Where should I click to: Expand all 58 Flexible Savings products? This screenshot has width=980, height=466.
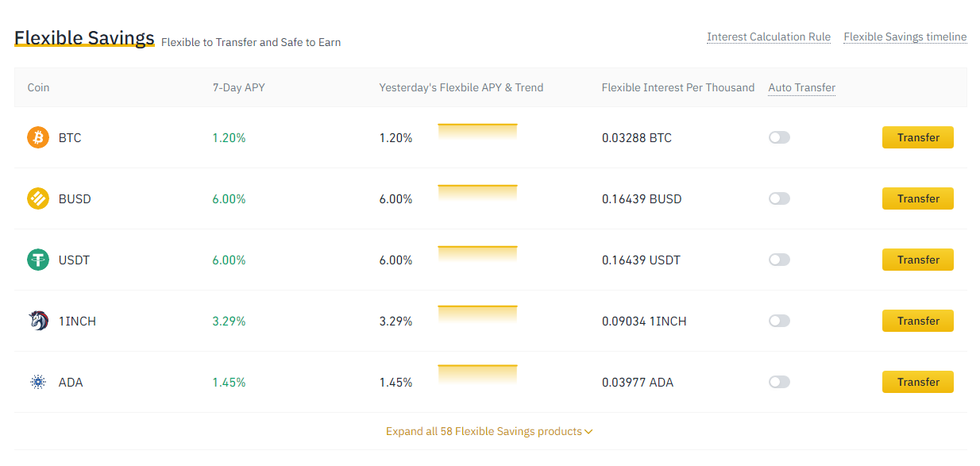[x=489, y=431]
